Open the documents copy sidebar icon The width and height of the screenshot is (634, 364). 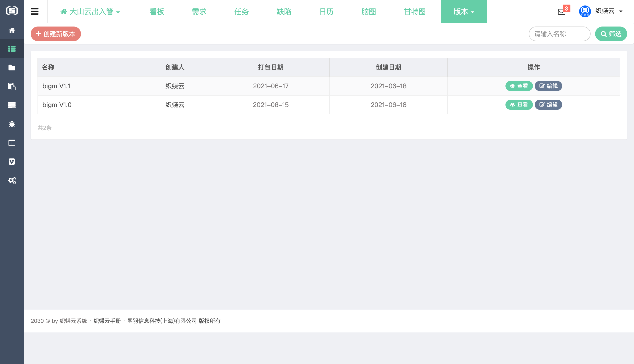pyautogui.click(x=12, y=86)
